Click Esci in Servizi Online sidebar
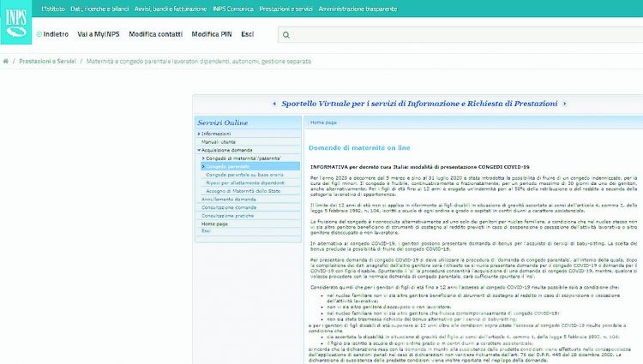This screenshot has height=364, width=643. coord(206,231)
